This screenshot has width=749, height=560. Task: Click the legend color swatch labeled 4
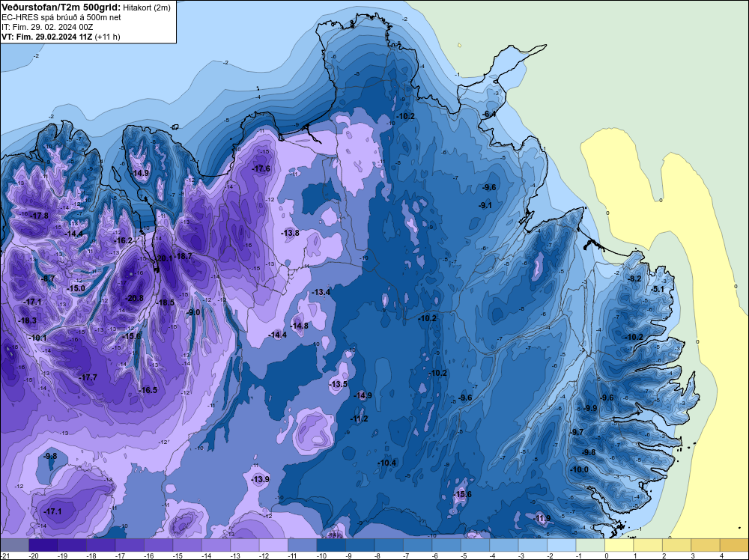coord(734,545)
